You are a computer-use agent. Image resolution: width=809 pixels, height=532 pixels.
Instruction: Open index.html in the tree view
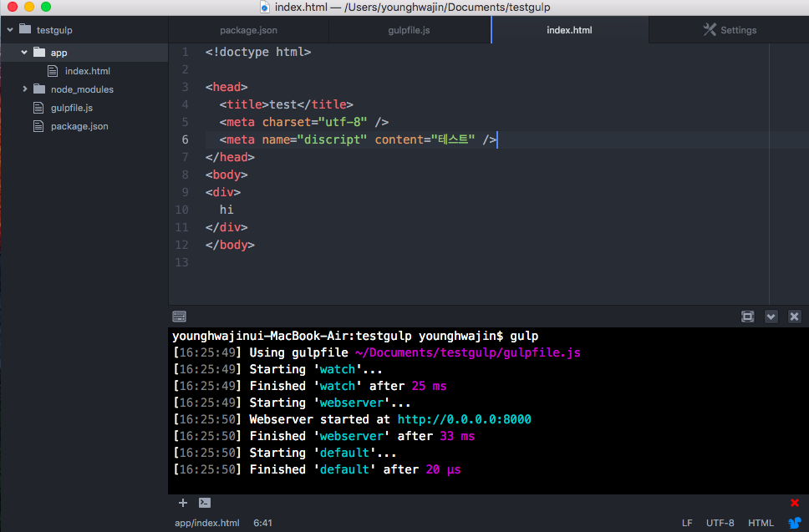point(87,71)
